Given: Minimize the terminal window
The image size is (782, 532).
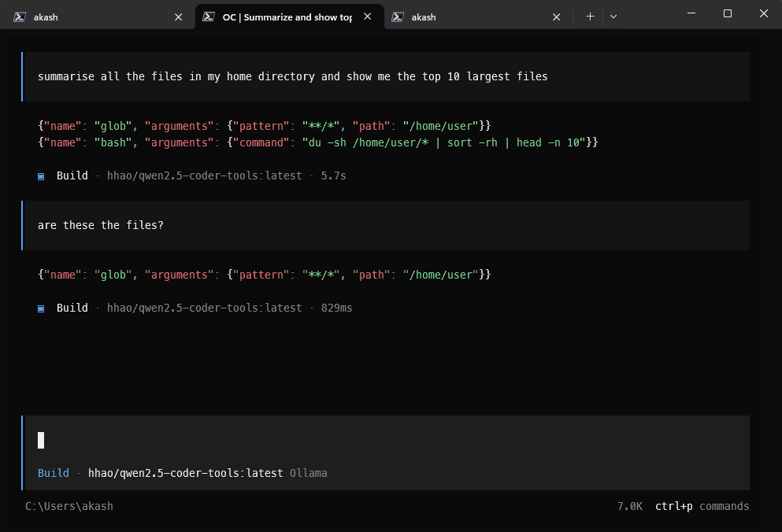Looking at the screenshot, I should click(x=691, y=13).
